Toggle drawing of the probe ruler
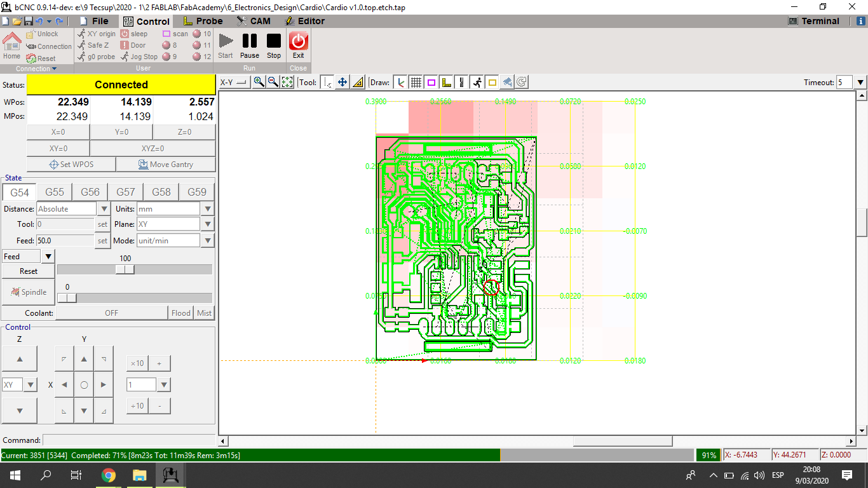This screenshot has width=868, height=488. [447, 82]
